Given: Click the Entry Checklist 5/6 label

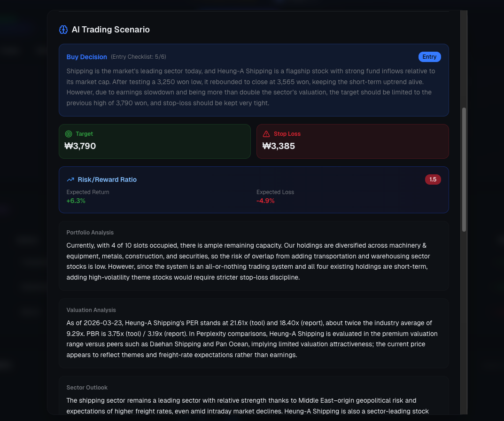Looking at the screenshot, I should (139, 57).
